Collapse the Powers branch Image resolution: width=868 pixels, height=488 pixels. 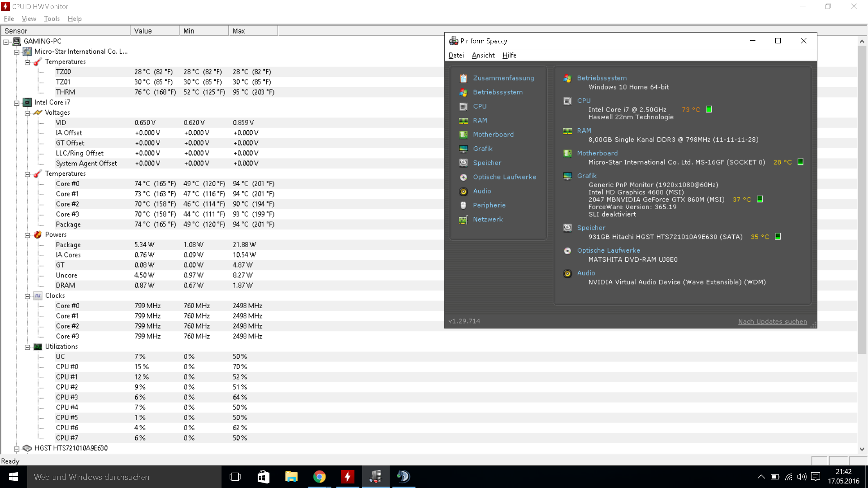point(28,235)
